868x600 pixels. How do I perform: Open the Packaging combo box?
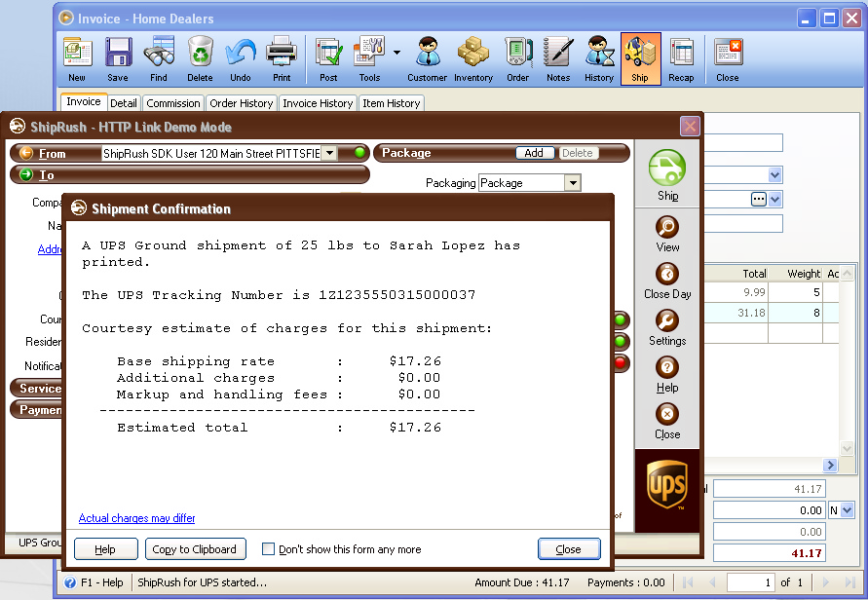point(573,183)
